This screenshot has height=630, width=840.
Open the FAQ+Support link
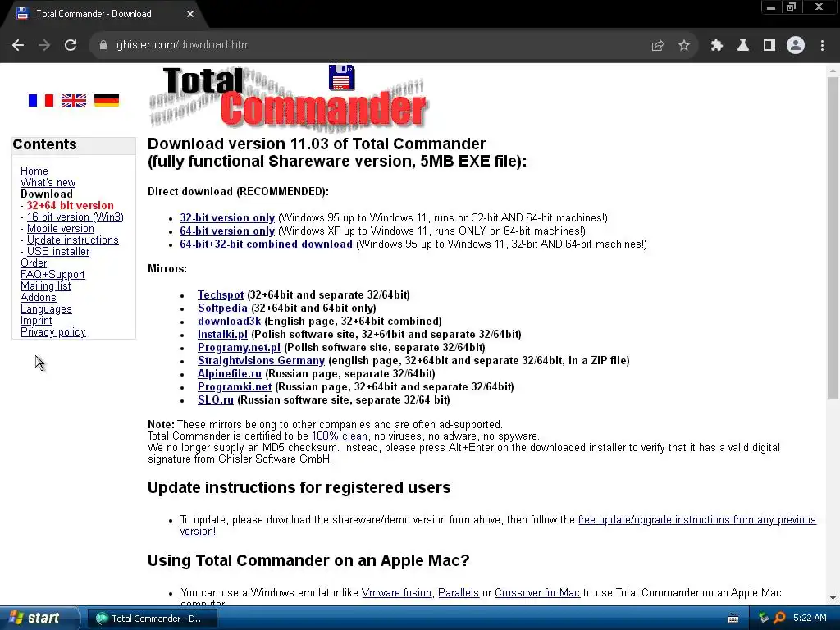click(52, 274)
